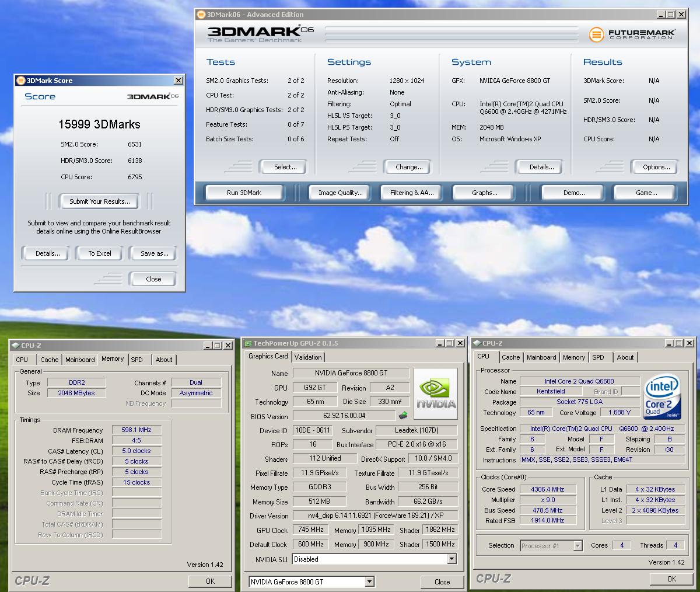Screen dimensions: 700x592
Task: Export score with To Excel button
Action: (100, 253)
